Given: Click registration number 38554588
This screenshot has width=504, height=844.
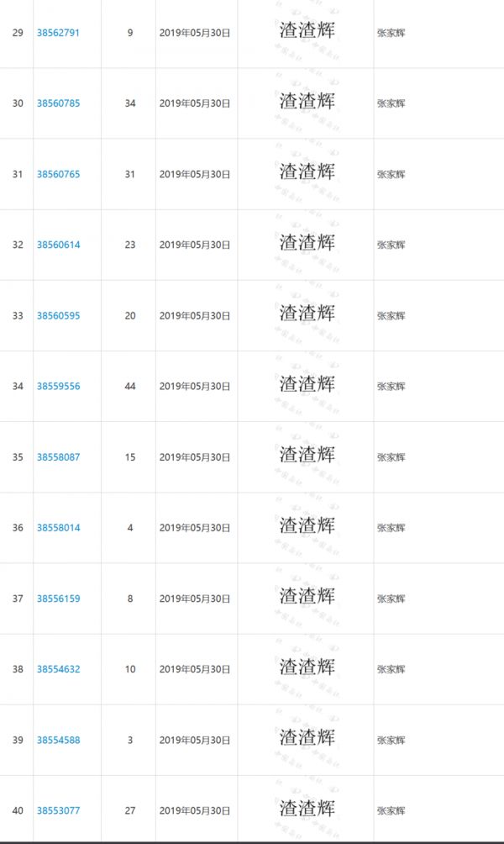Looking at the screenshot, I should pos(58,741).
